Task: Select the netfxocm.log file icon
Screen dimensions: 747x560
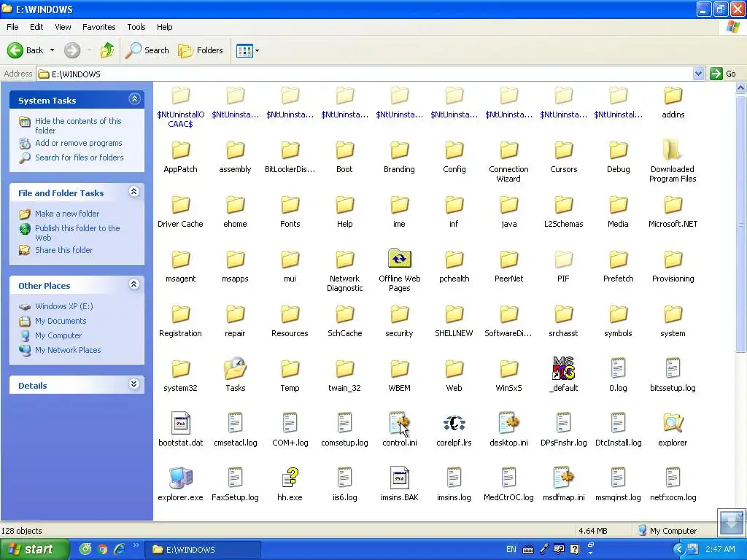Action: (673, 478)
